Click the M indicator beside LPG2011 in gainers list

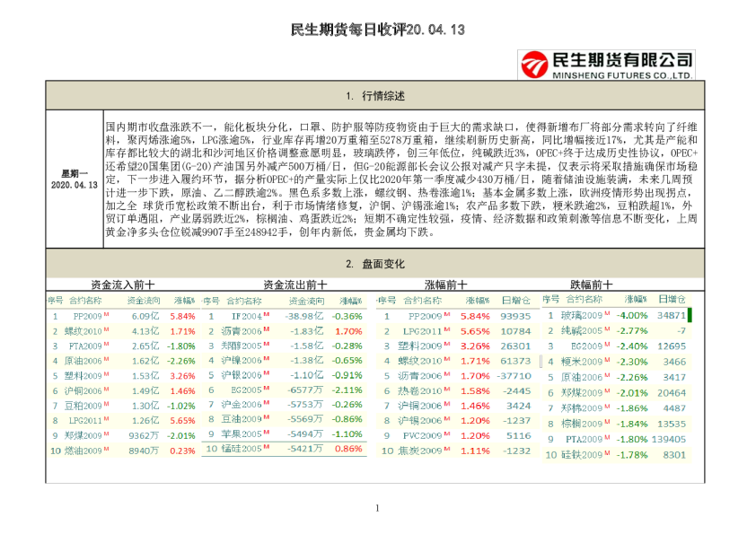(x=446, y=330)
